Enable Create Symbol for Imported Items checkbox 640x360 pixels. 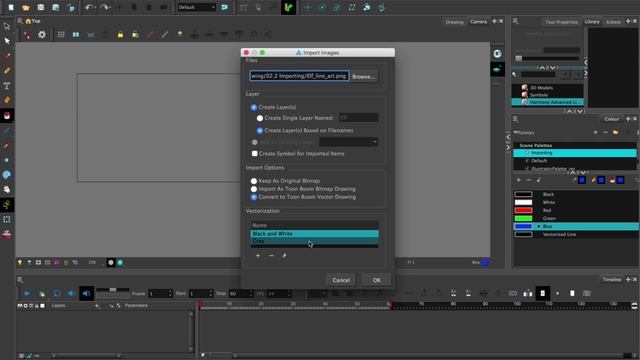(x=255, y=153)
